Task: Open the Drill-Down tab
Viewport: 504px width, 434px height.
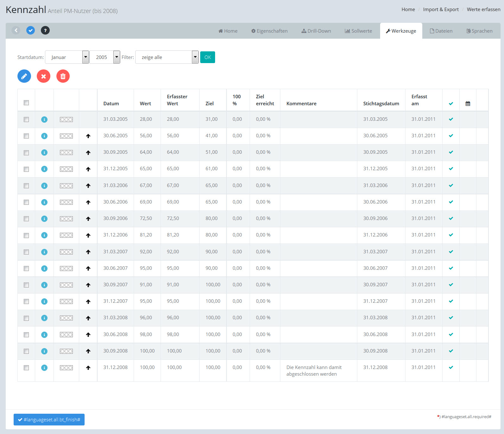Action: 316,31
